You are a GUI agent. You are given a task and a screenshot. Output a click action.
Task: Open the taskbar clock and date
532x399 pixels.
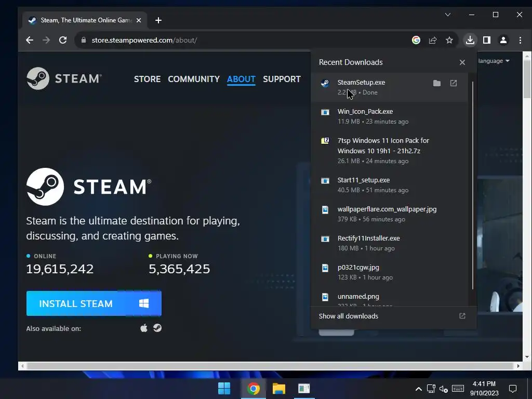coord(484,389)
